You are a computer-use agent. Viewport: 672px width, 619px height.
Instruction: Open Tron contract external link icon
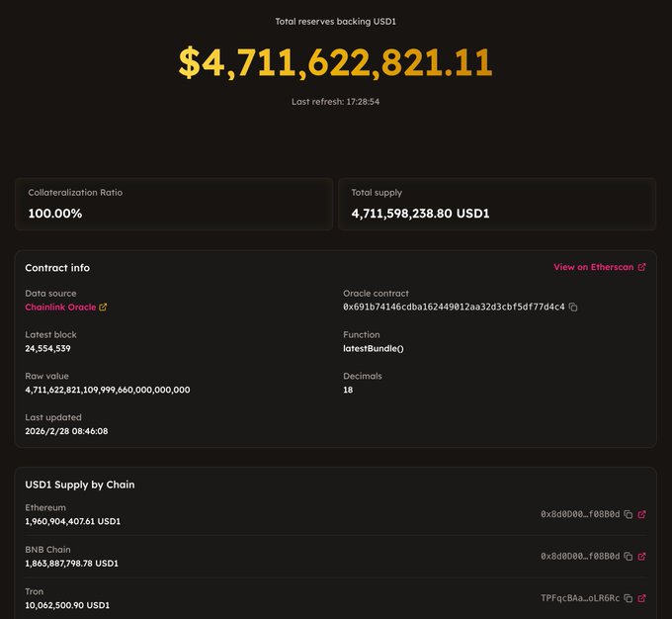(x=642, y=598)
